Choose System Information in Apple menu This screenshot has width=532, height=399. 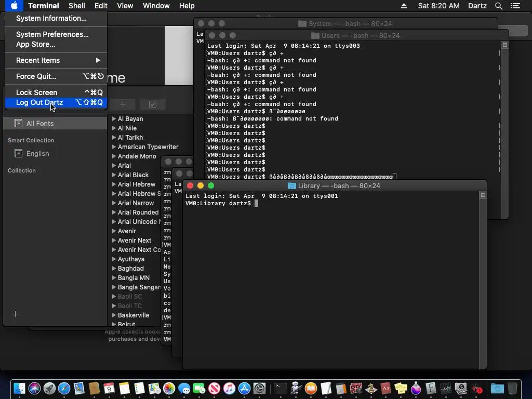point(56,18)
